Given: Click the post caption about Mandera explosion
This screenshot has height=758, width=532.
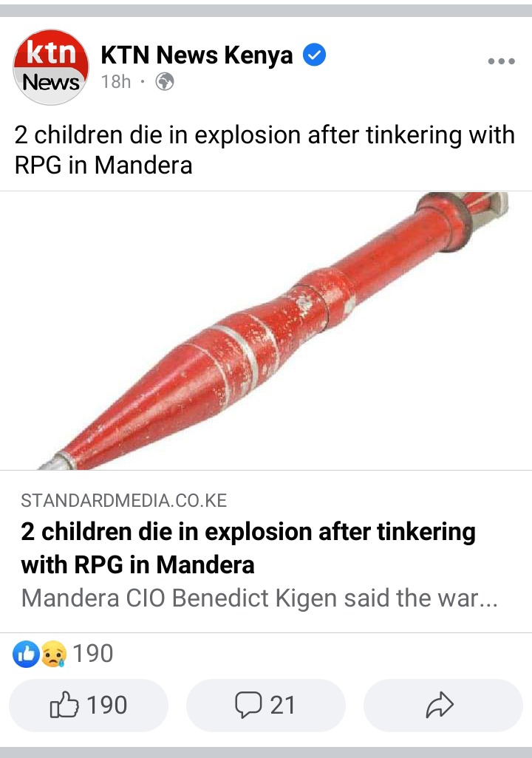Looking at the screenshot, I should click(265, 150).
